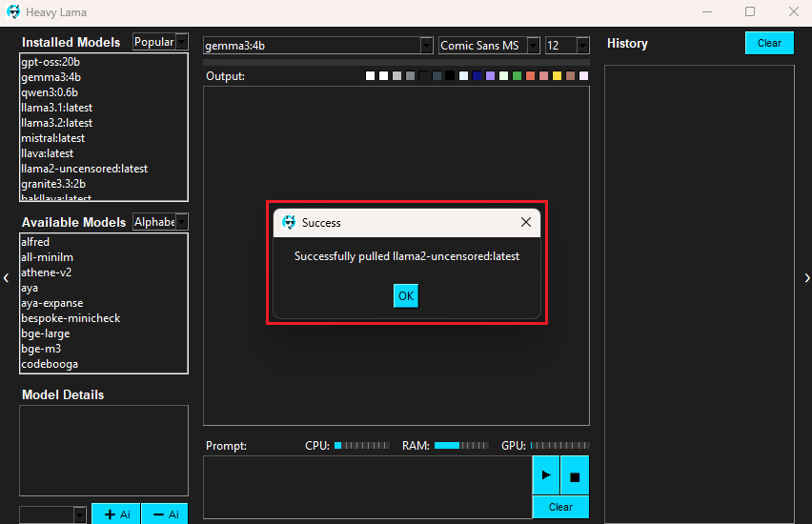Viewport: 812px width, 524px height.
Task: Collapse History panel using the right chevron
Action: click(807, 278)
